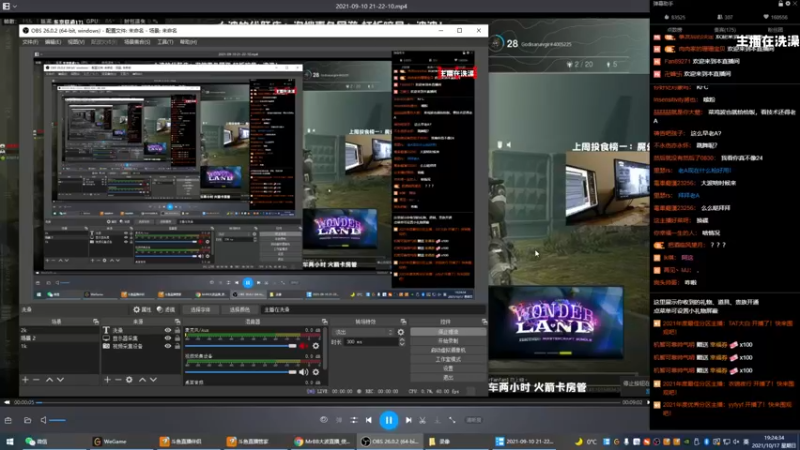Toggle lock on the text source row
The image size is (800, 450).
pos(177,330)
